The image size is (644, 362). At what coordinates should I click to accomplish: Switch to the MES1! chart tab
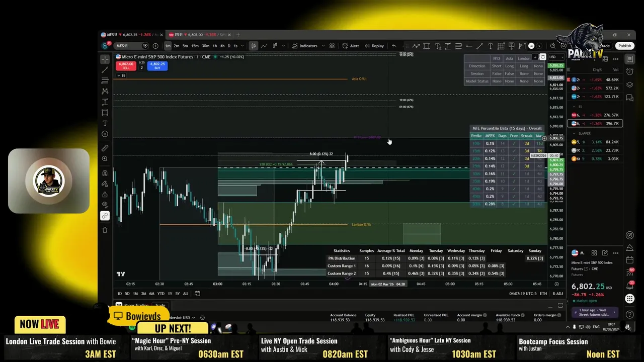pos(132,35)
